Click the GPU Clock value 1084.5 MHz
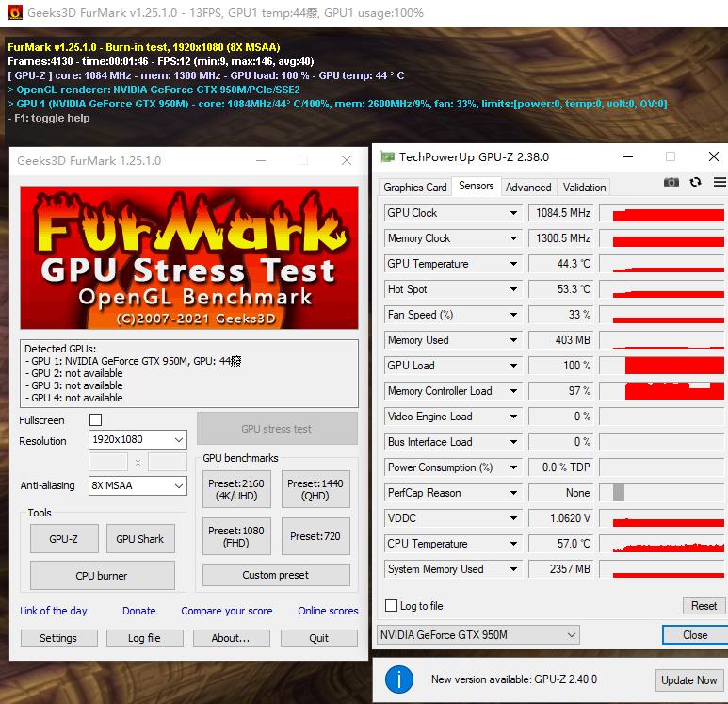728x704 pixels. (562, 213)
